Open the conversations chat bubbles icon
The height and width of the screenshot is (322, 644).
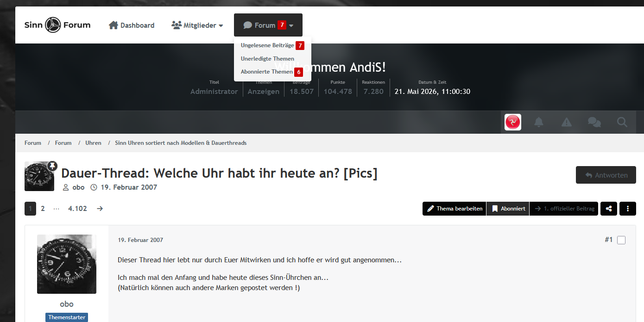[594, 122]
